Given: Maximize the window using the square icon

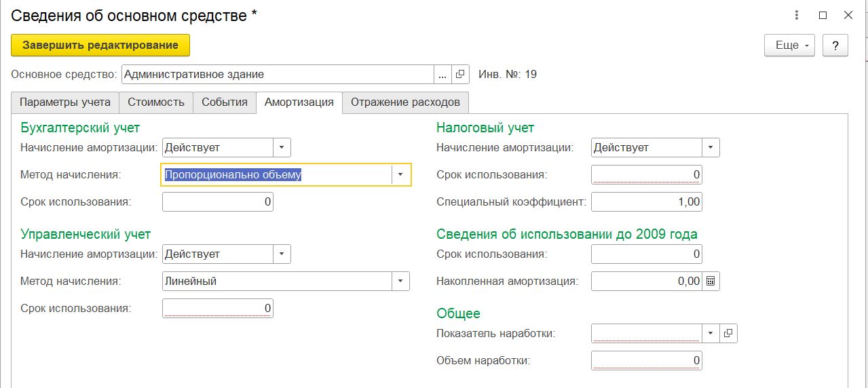Looking at the screenshot, I should tap(823, 15).
